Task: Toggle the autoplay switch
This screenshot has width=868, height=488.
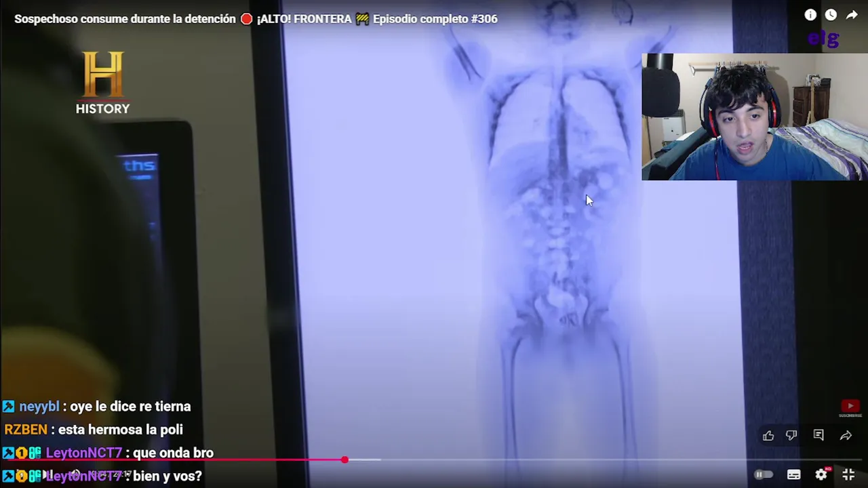Action: click(x=764, y=475)
